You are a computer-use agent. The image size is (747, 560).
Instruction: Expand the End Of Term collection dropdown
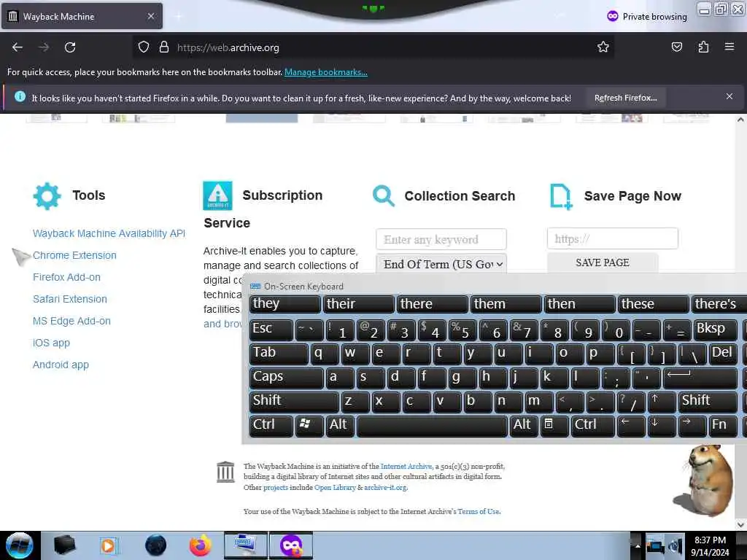click(441, 264)
